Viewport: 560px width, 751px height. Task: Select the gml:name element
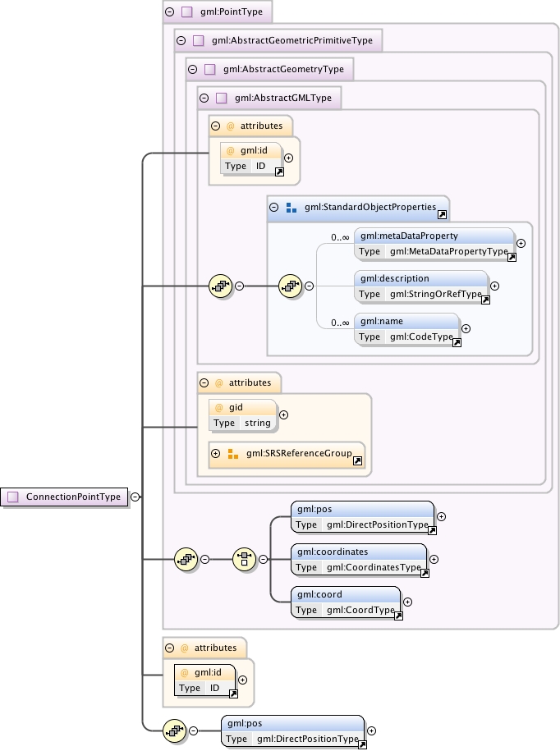406,329
